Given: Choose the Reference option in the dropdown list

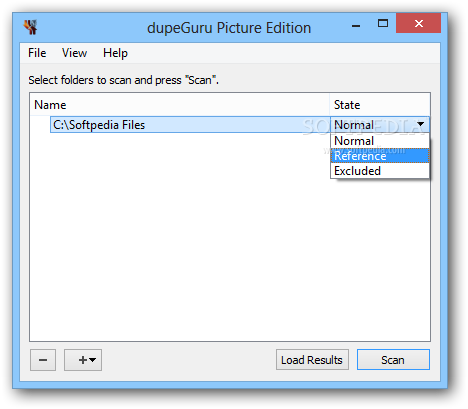Looking at the screenshot, I should pyautogui.click(x=380, y=156).
